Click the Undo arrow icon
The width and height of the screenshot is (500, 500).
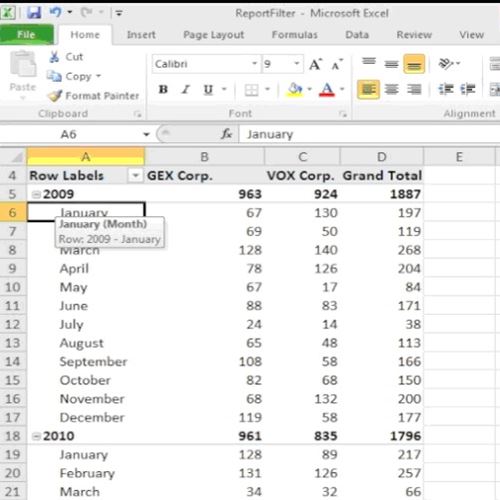coord(55,12)
